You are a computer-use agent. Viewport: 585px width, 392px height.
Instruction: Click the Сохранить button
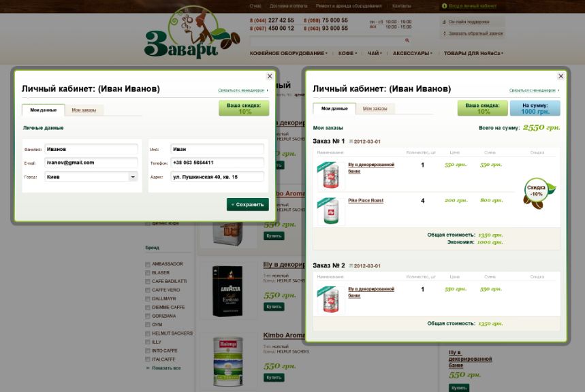pyautogui.click(x=248, y=204)
